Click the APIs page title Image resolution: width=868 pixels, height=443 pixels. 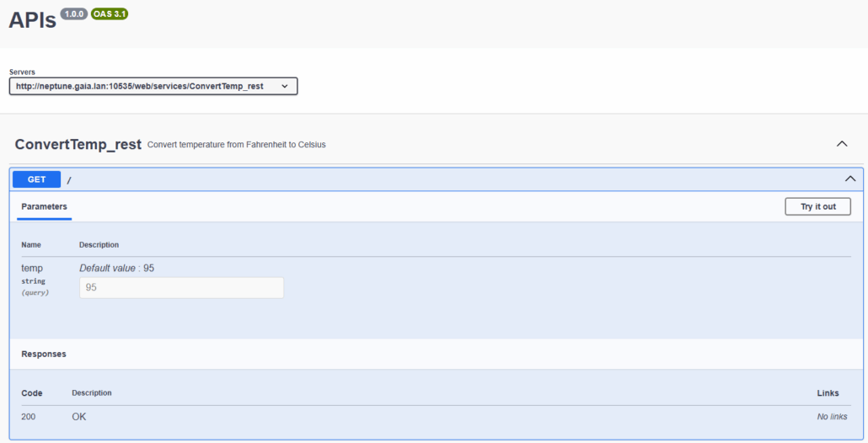pyautogui.click(x=32, y=20)
